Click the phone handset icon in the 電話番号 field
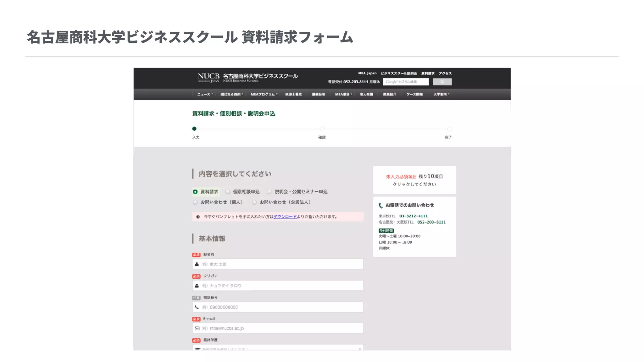 (x=197, y=307)
